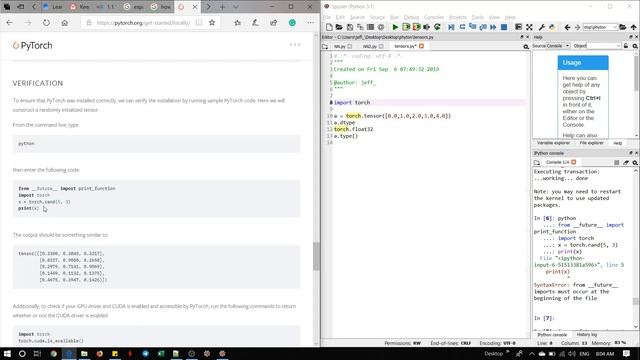This screenshot has width=640, height=360.
Task: Open the Windows notification center
Action: [x=627, y=353]
